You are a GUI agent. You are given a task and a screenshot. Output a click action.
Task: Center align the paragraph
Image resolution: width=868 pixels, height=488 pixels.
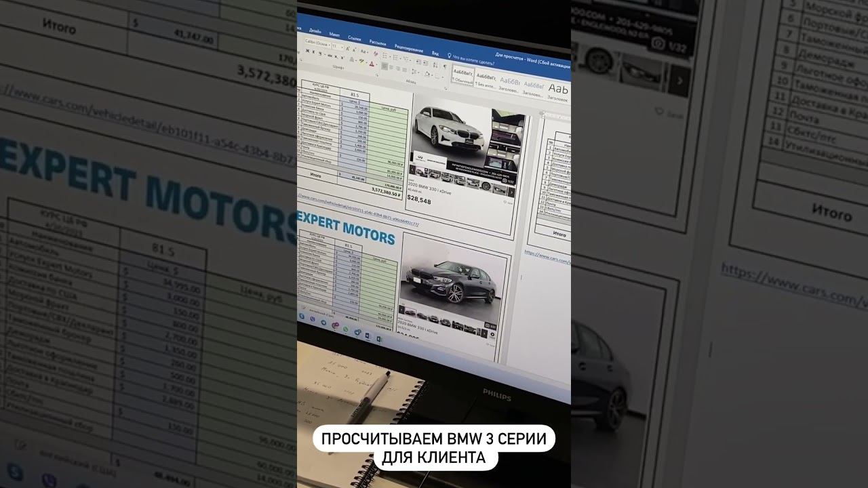pos(391,68)
